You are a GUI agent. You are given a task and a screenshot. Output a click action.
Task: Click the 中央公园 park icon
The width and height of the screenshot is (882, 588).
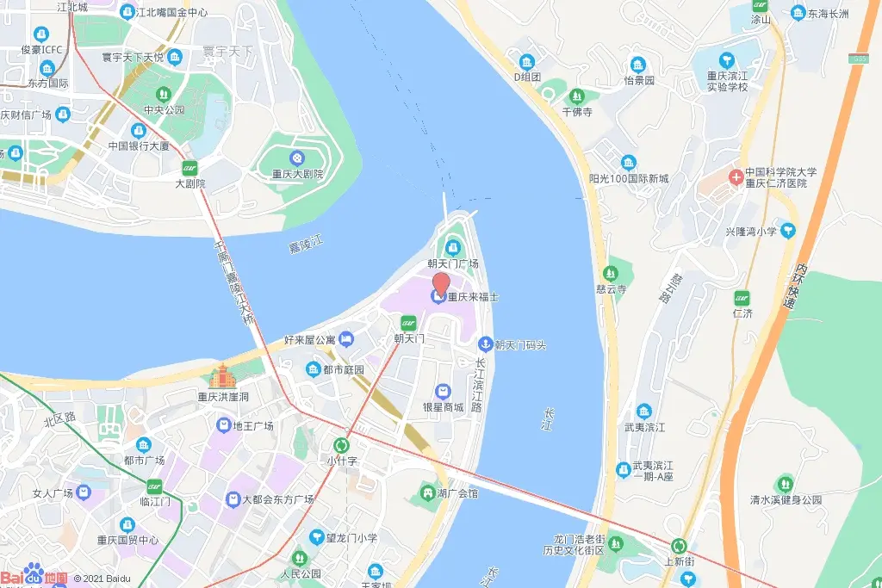pos(164,94)
